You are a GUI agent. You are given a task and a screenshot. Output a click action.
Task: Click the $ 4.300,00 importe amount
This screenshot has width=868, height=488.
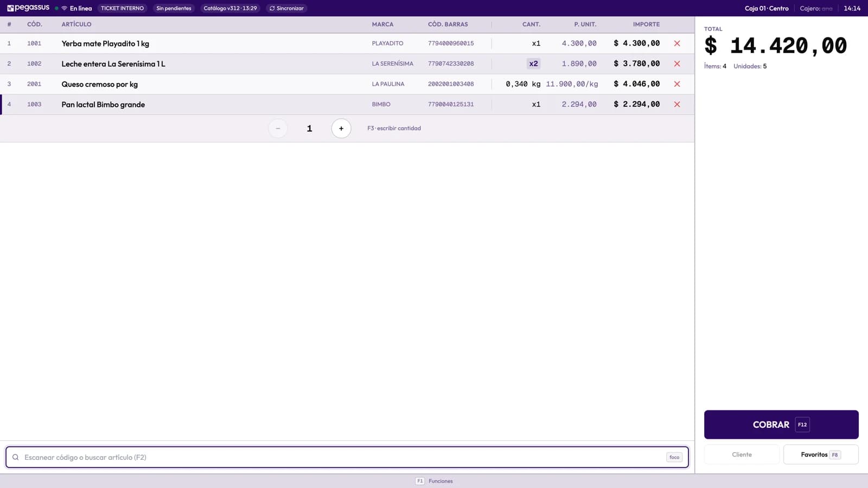pyautogui.click(x=637, y=43)
